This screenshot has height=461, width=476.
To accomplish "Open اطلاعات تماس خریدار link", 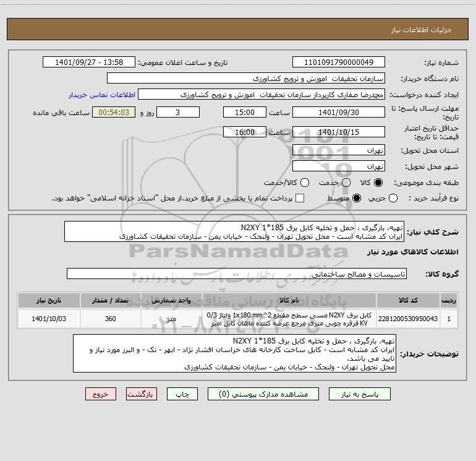I will tap(102, 95).
